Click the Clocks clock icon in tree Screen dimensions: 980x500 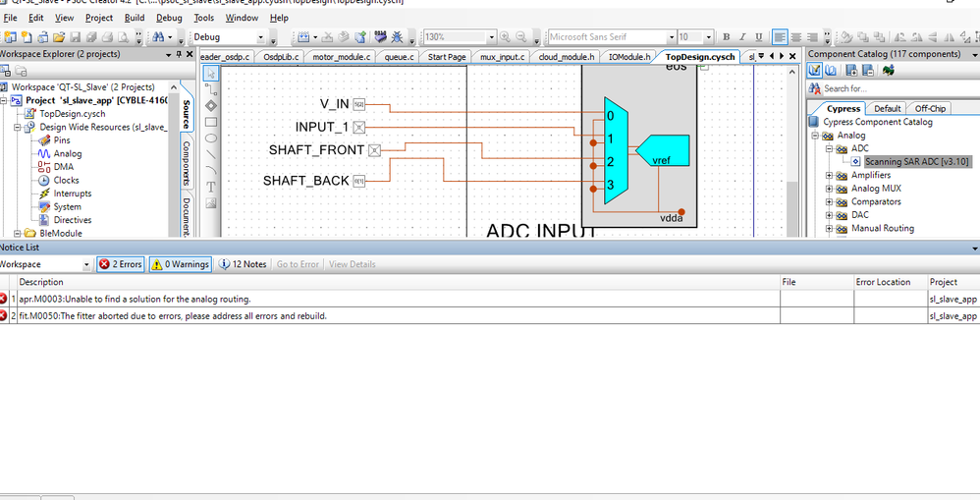[x=44, y=180]
